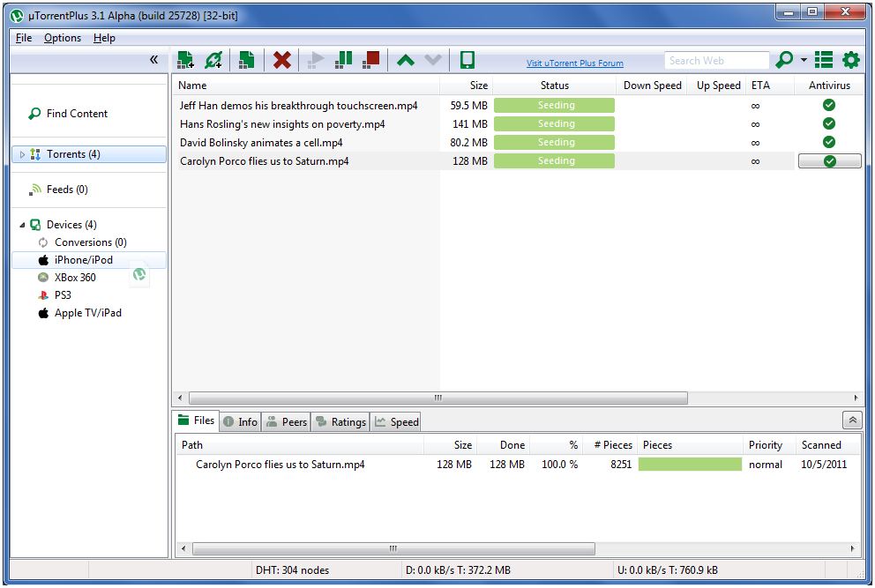Collapse the Devices tree node arrow
Screen dimensions: 875x588
pos(22,225)
